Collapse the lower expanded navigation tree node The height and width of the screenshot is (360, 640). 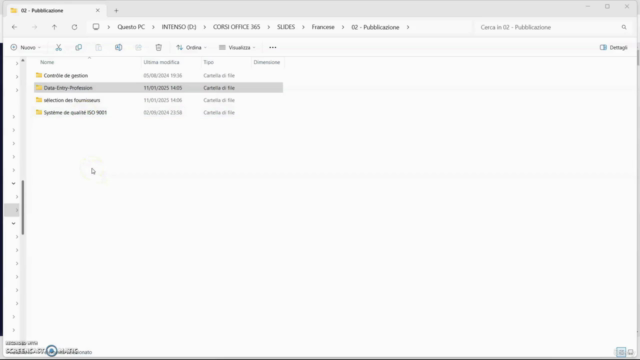(x=13, y=223)
